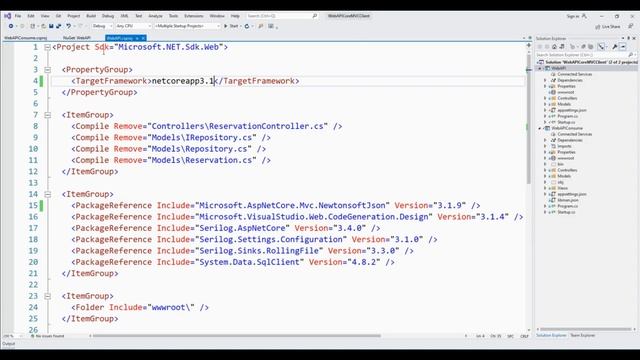Click the Home icon in Solution Explorer toolbar
640x360 pixels.
click(554, 47)
